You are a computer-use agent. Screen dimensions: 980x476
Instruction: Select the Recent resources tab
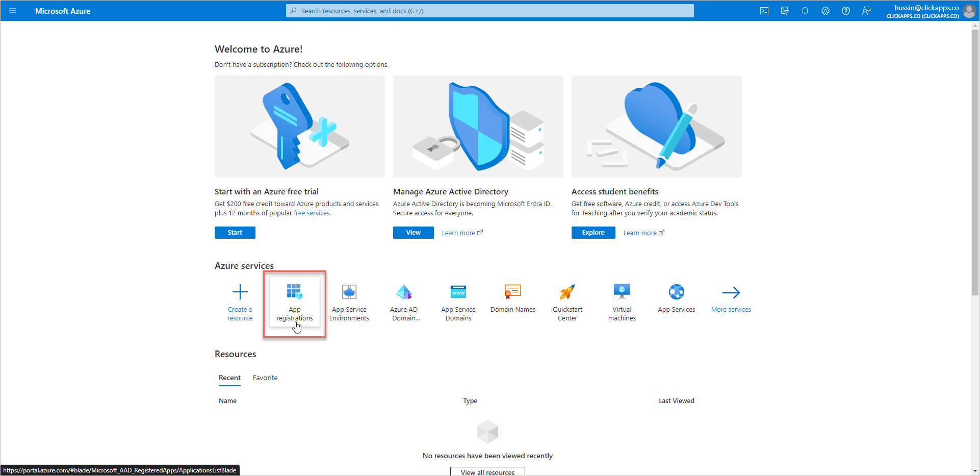tap(229, 378)
